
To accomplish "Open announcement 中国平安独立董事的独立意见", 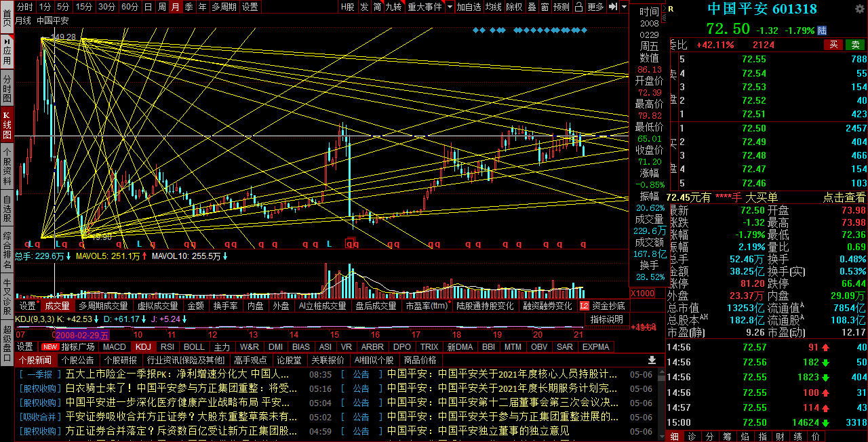I will (x=478, y=430).
